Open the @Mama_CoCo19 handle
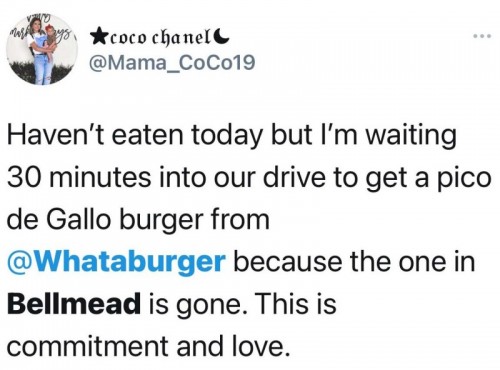This screenshot has height=370, width=500. point(171,63)
